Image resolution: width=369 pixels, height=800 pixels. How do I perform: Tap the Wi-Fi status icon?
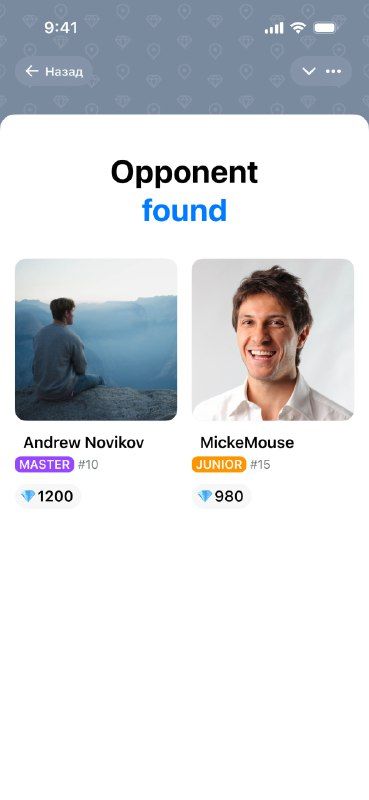pyautogui.click(x=298, y=28)
